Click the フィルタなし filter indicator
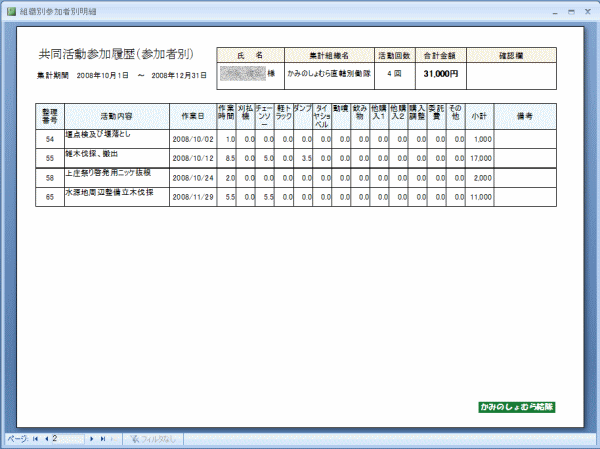The height and width of the screenshot is (449, 600). (152, 439)
